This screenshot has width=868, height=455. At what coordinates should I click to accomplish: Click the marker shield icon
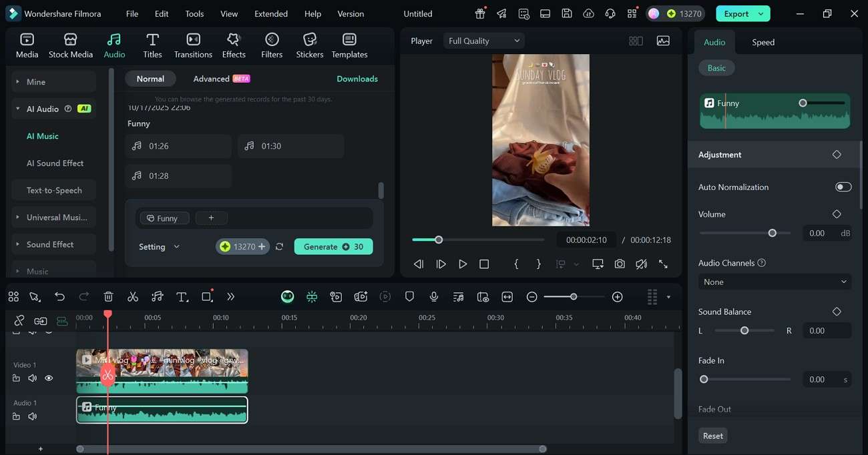click(x=410, y=297)
